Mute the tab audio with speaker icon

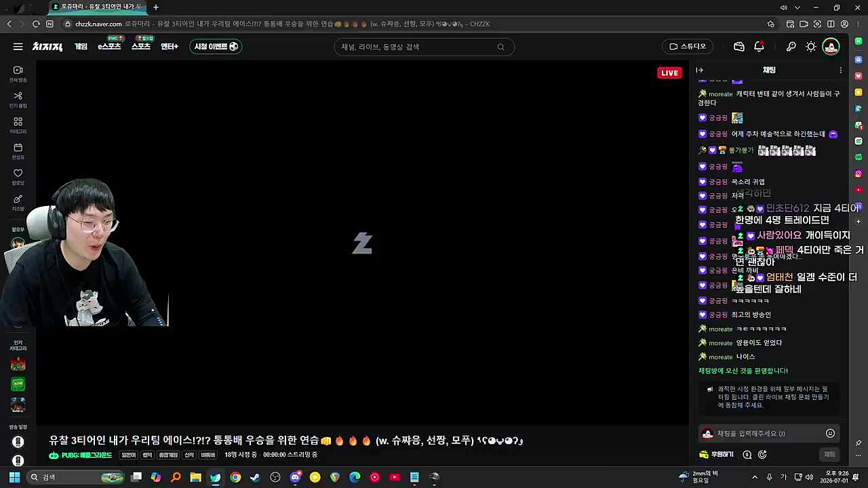pos(784,7)
